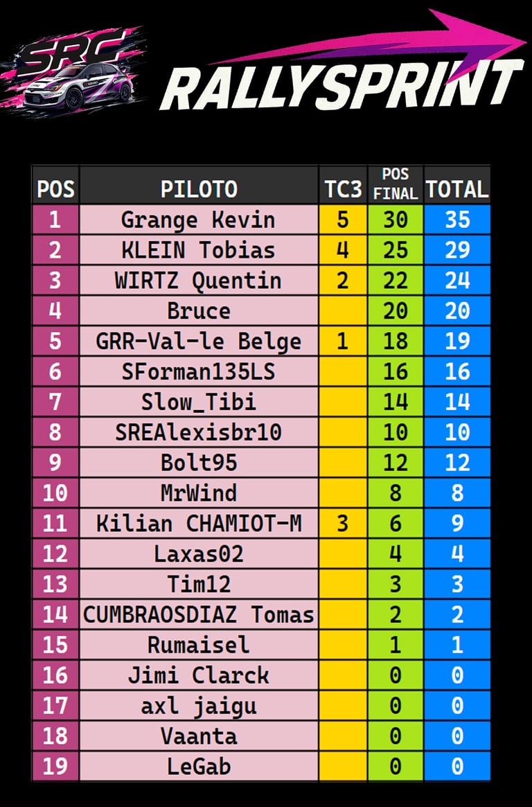Click the PILOTO column header
Image resolution: width=532 pixels, height=807 pixels.
[x=199, y=188]
